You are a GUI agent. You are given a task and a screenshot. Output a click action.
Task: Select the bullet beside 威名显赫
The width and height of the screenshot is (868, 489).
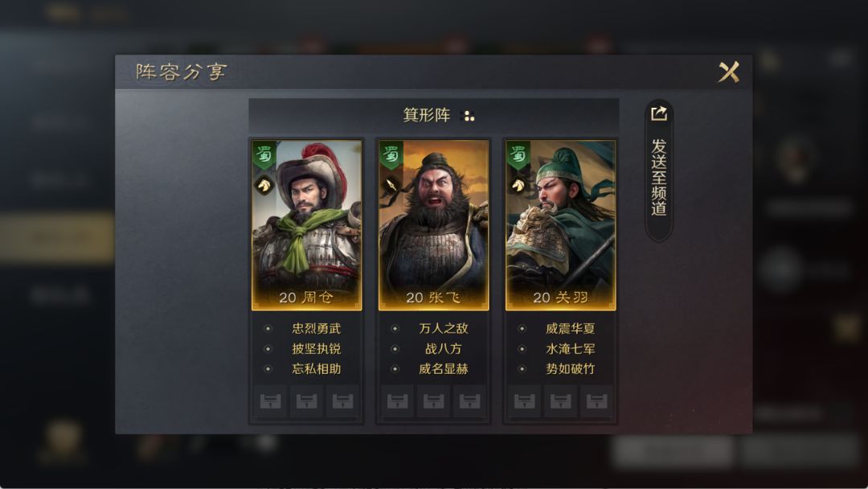395,369
